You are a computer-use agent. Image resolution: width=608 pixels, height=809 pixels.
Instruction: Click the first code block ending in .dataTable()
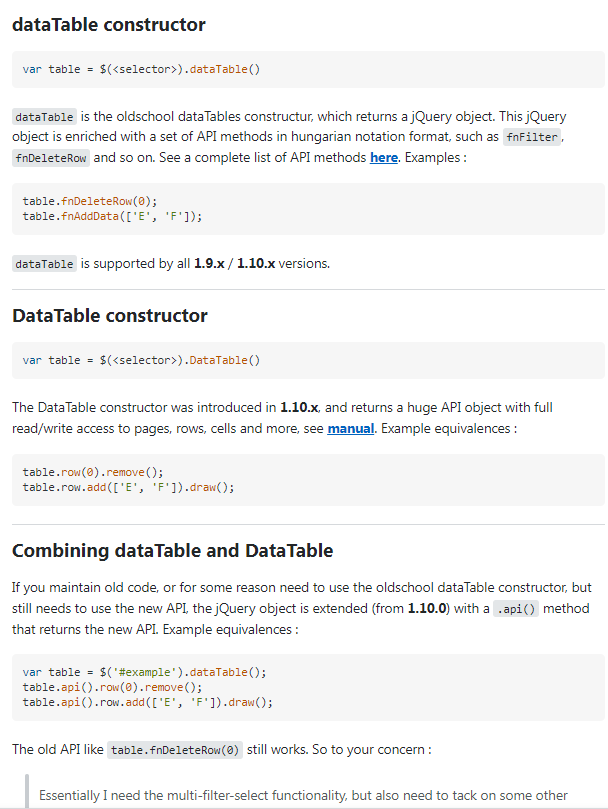[x=141, y=69]
